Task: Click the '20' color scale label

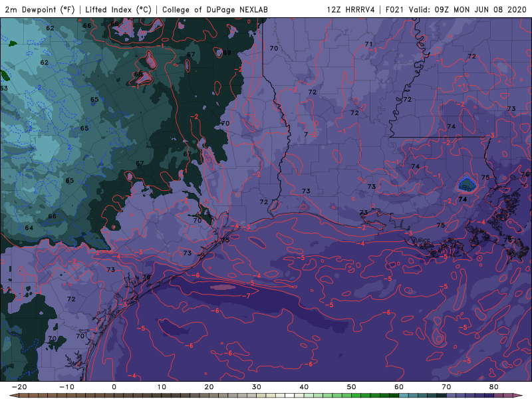Action: click(x=209, y=387)
